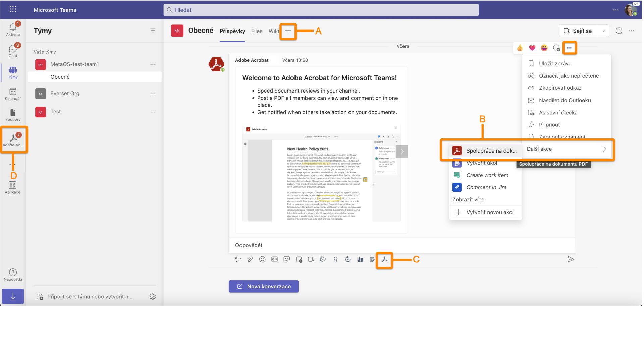This screenshot has width=644, height=362.
Task: Expand Zobrazit více actions list
Action: (x=468, y=199)
